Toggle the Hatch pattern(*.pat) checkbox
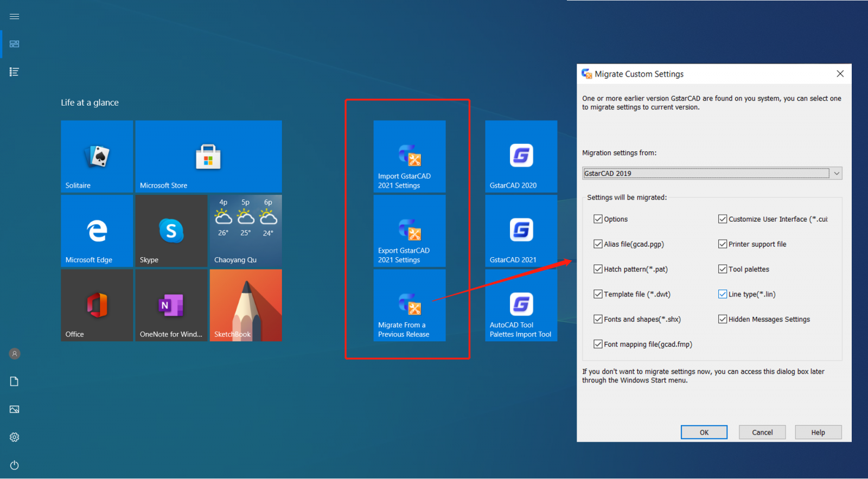868x479 pixels. (598, 269)
